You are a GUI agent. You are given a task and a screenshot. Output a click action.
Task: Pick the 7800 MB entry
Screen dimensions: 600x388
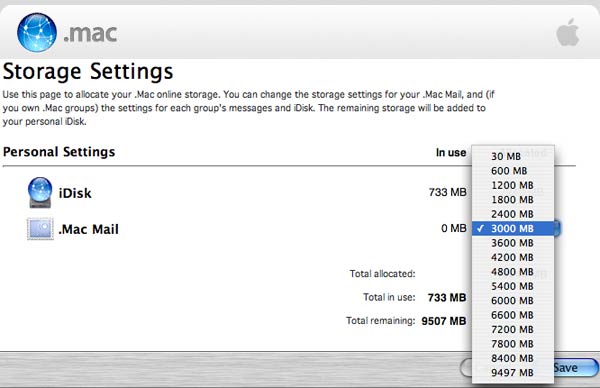tap(513, 344)
